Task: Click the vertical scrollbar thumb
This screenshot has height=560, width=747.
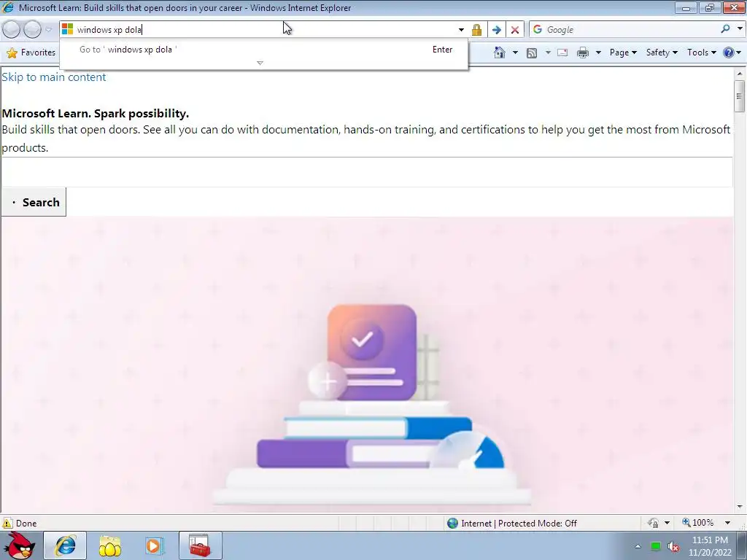Action: coord(740,96)
